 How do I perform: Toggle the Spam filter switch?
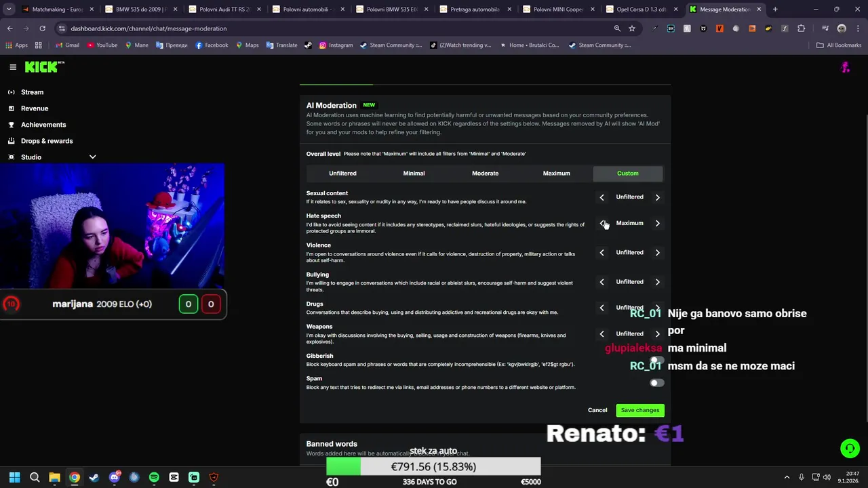click(656, 383)
